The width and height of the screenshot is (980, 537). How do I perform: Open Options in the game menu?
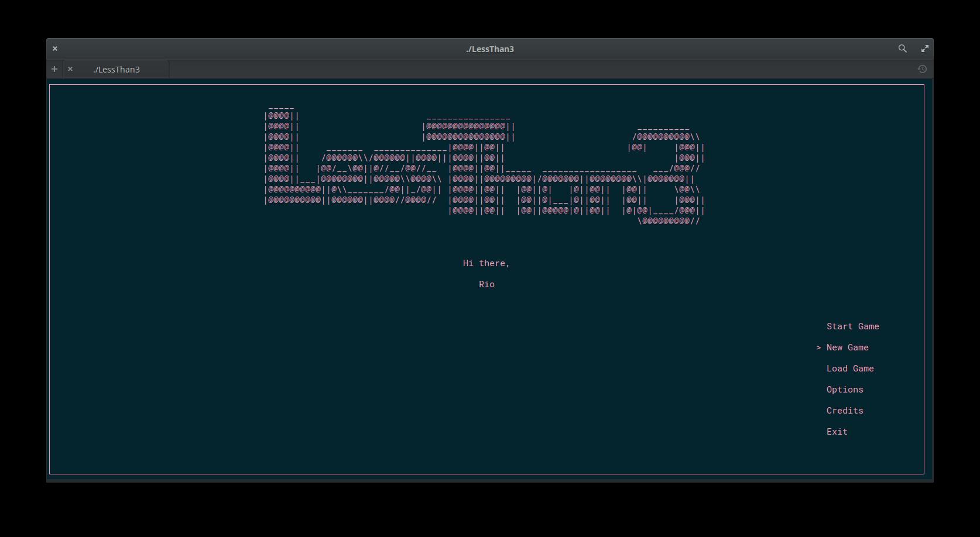(845, 390)
